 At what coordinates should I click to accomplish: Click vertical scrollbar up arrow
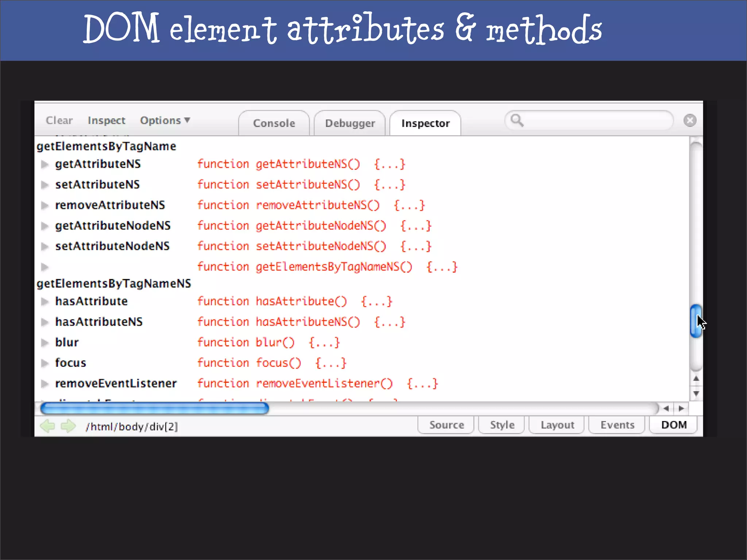[x=696, y=378]
